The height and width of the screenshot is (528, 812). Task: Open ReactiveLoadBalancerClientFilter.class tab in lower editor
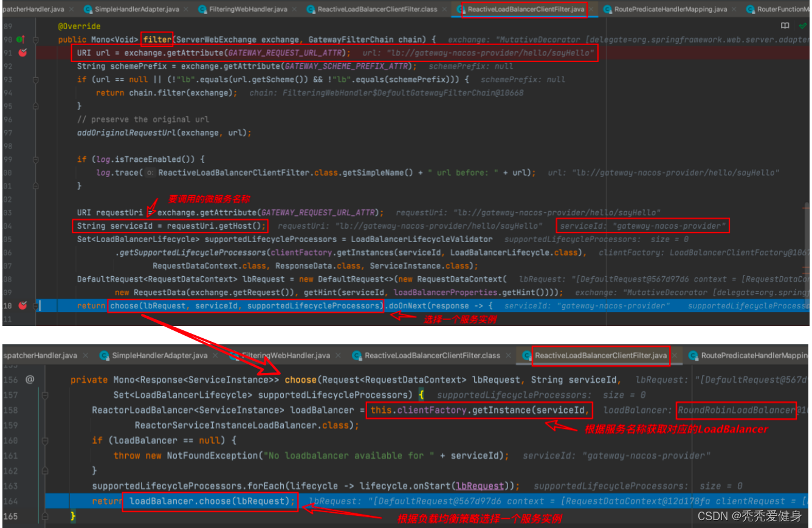tap(432, 355)
